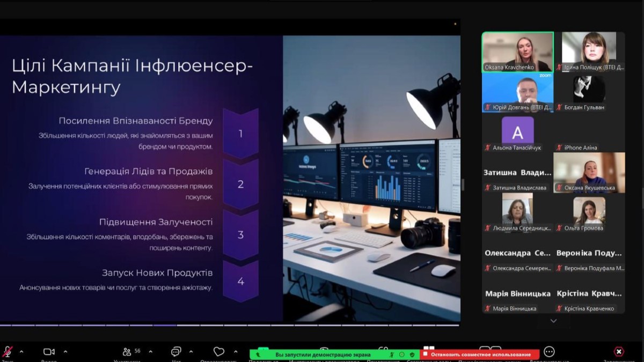Image resolution: width=644 pixels, height=362 pixels.
Task: Click the microphone icon in green sharing bar
Action: click(392, 354)
